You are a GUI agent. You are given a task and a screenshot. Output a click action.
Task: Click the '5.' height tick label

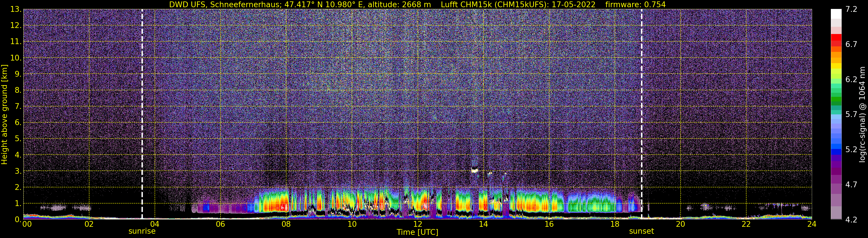(18, 139)
